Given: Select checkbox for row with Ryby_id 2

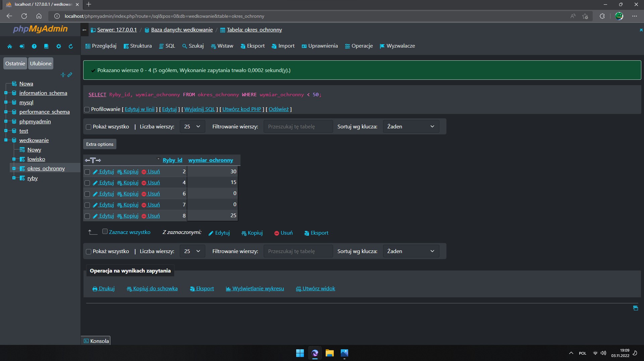Looking at the screenshot, I should pyautogui.click(x=87, y=172).
